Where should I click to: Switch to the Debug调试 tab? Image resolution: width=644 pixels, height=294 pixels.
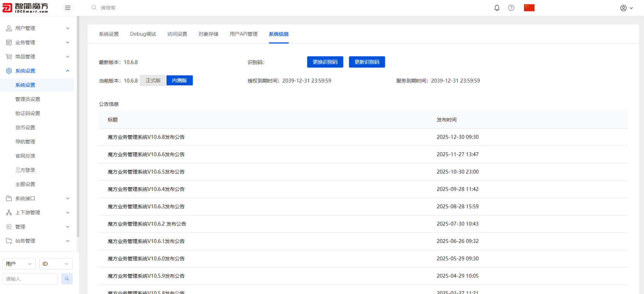[x=143, y=34]
